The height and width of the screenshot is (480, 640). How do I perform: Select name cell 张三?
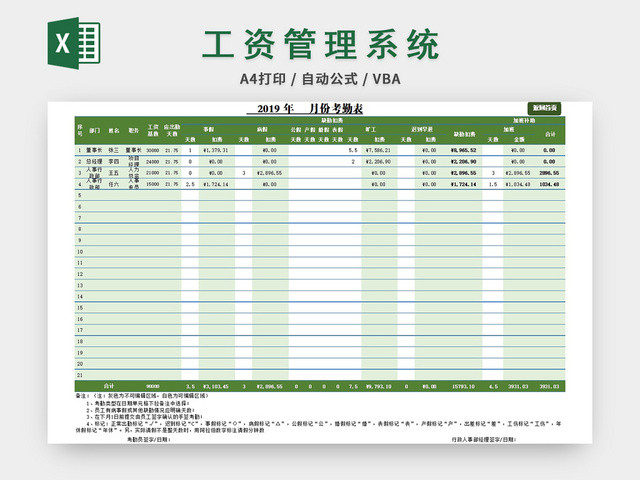[x=113, y=150]
